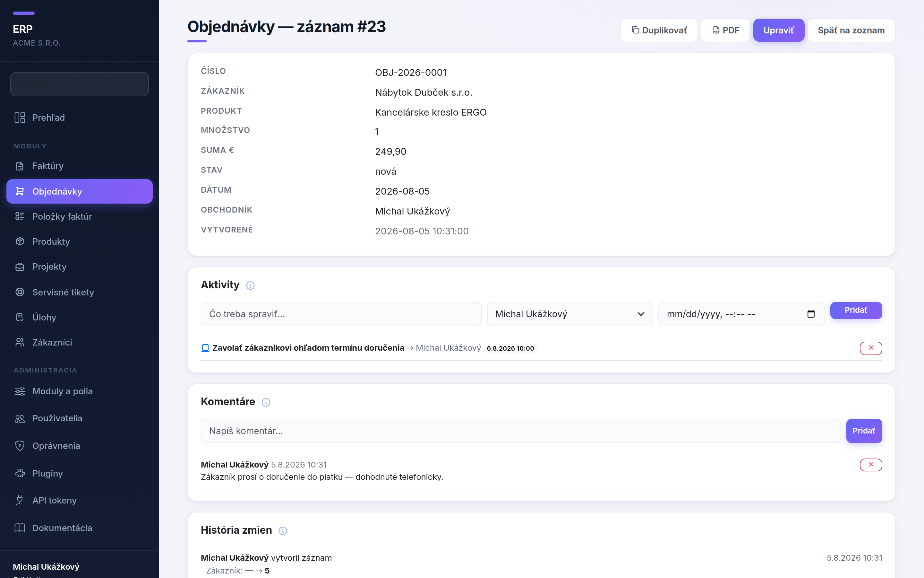Image resolution: width=924 pixels, height=578 pixels.
Task: Click the Duplikovať button
Action: pyautogui.click(x=659, y=30)
